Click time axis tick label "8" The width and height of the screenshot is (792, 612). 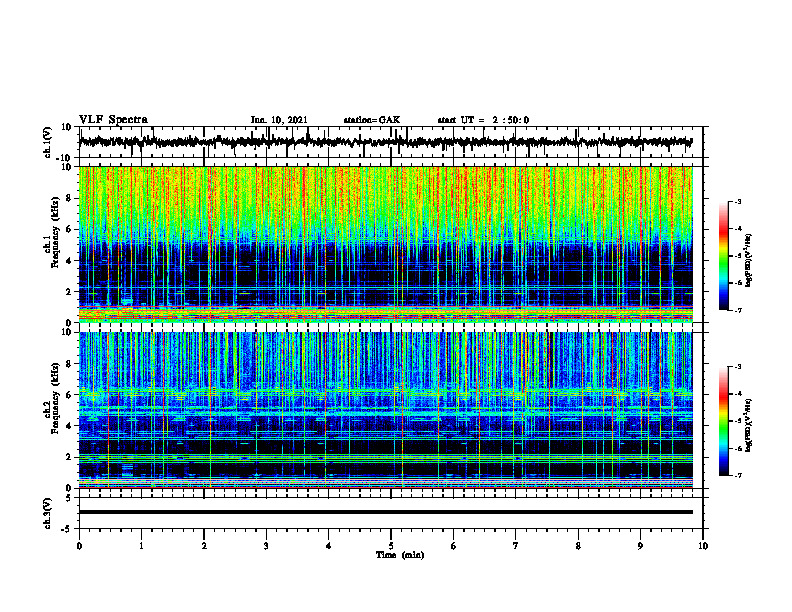click(578, 546)
